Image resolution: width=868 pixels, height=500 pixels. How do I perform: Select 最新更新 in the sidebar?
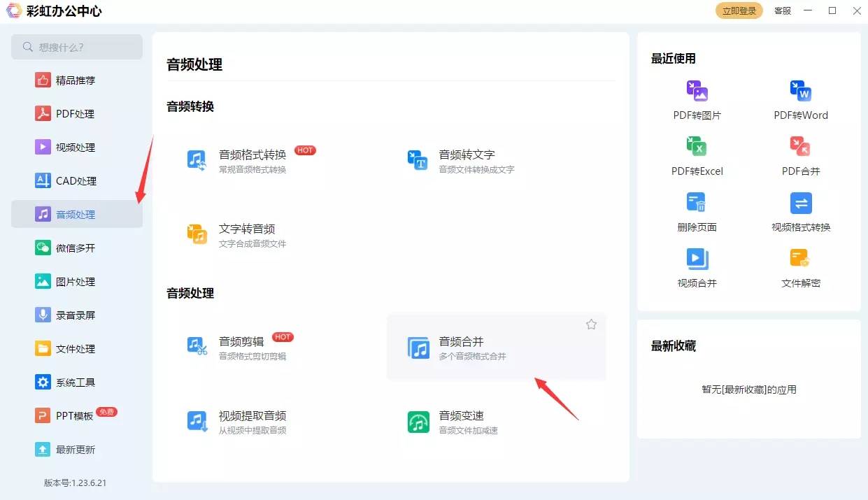pyautogui.click(x=77, y=449)
